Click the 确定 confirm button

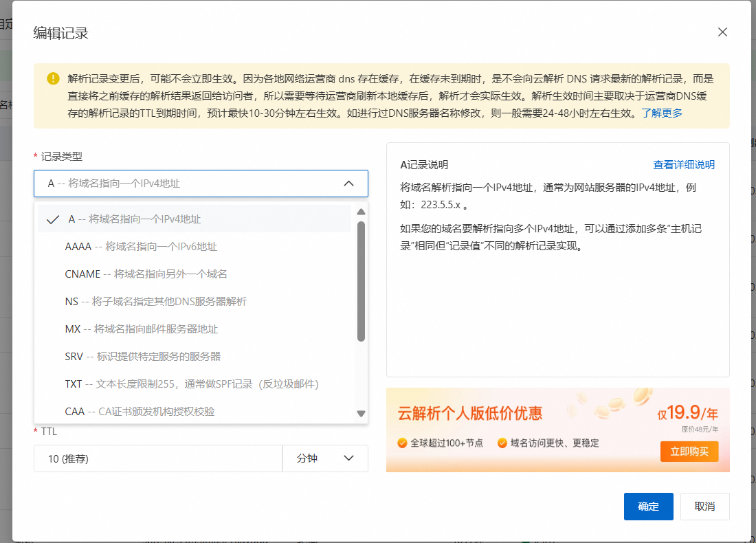point(648,507)
